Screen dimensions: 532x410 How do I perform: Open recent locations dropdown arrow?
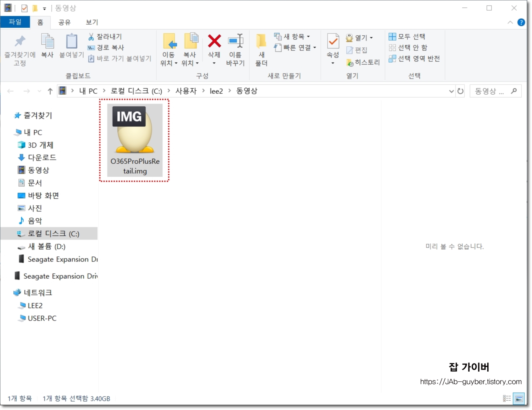tap(39, 91)
